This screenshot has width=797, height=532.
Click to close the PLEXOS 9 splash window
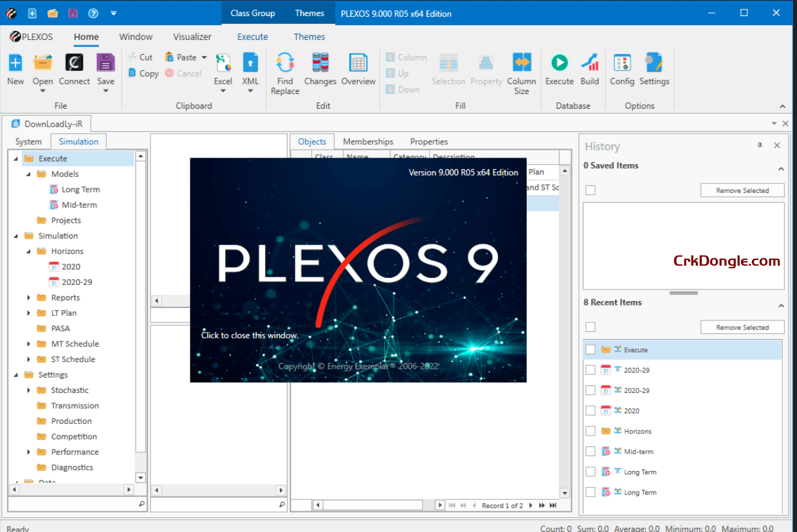(x=358, y=270)
